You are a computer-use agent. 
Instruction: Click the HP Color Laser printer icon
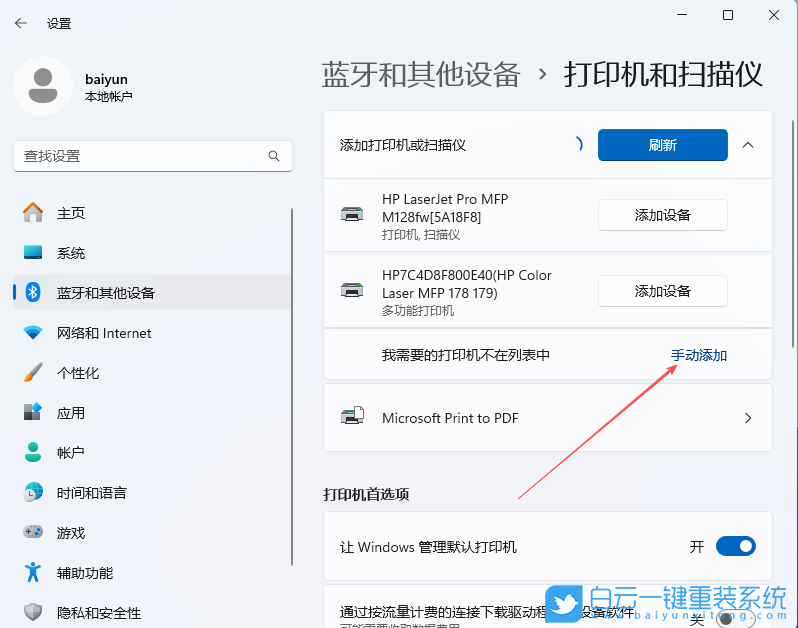click(352, 291)
